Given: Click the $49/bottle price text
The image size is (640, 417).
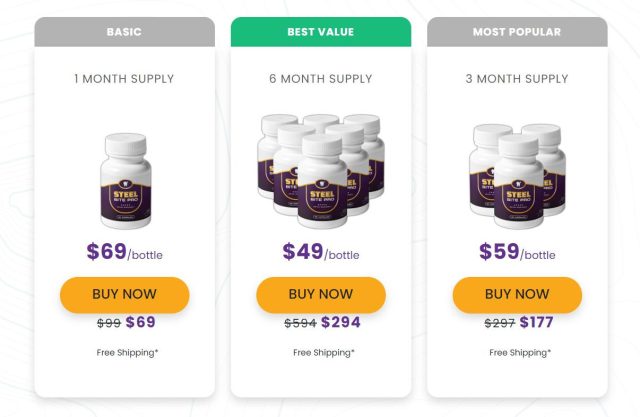Looking at the screenshot, I should (x=321, y=252).
